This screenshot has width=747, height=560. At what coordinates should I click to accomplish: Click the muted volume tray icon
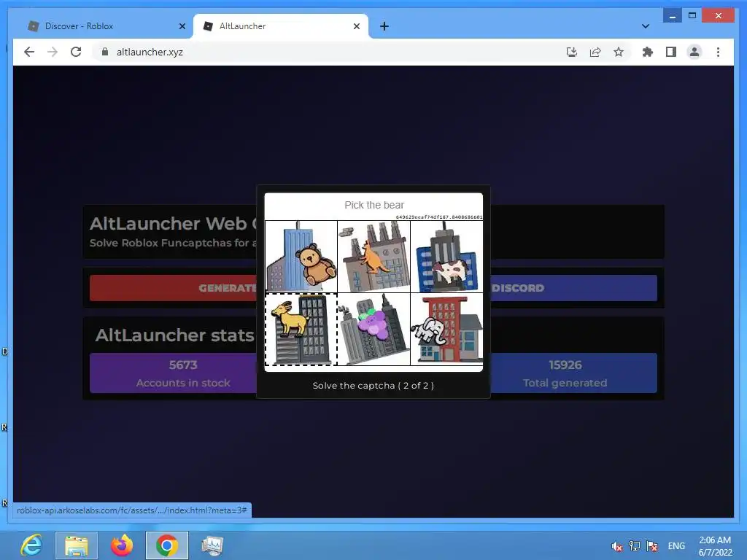617,546
